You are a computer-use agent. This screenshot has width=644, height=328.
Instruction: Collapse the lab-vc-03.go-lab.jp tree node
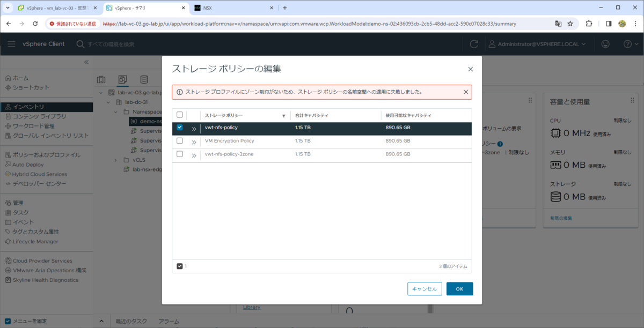pyautogui.click(x=100, y=93)
